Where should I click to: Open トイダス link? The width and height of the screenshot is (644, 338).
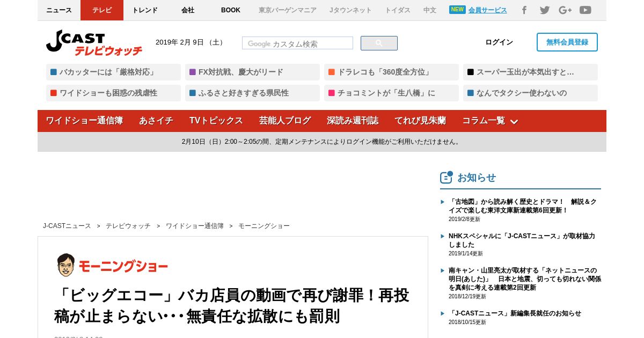click(398, 10)
